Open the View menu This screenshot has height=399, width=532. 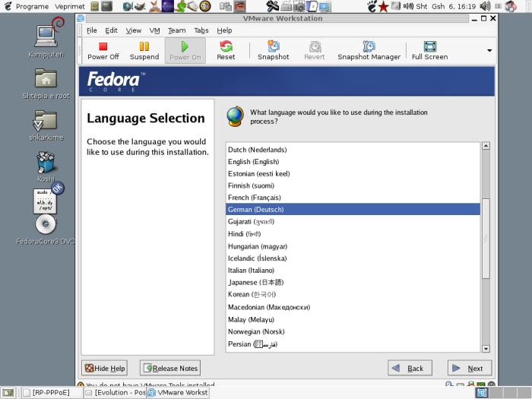point(134,30)
